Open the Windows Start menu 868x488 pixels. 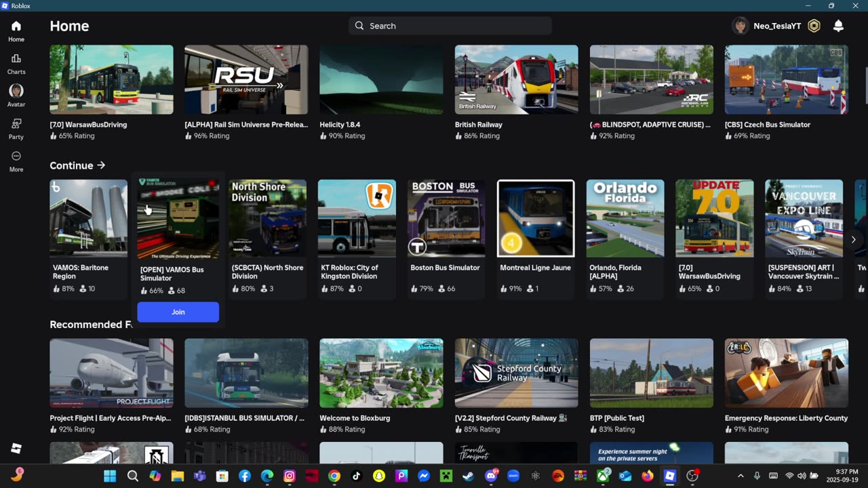click(x=110, y=476)
